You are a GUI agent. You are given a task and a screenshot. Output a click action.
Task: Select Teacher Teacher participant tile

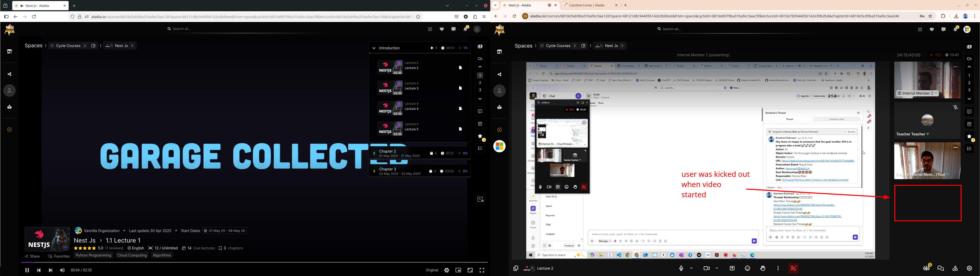tap(927, 120)
